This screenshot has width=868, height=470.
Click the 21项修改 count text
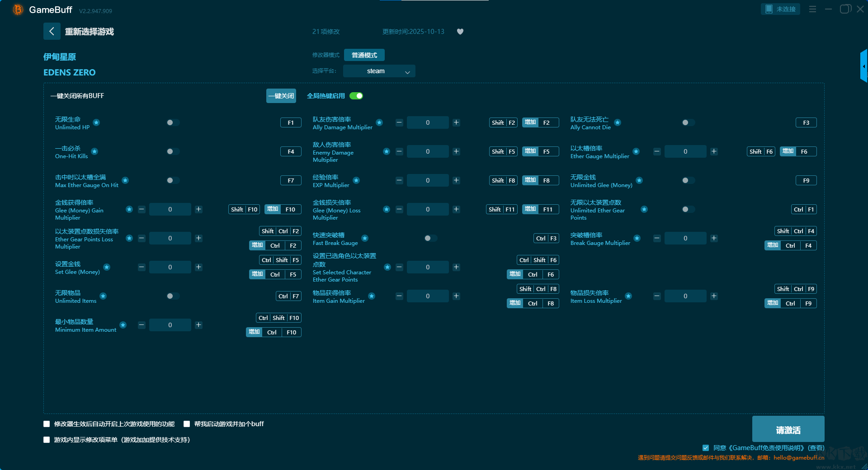(x=326, y=32)
